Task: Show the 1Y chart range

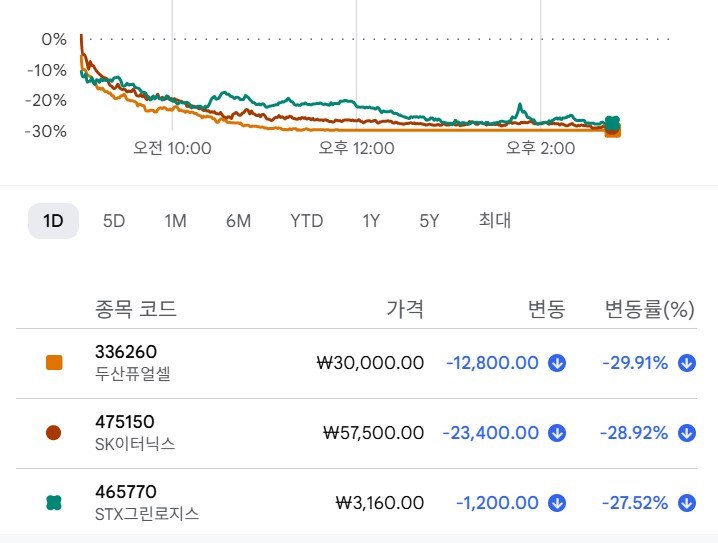Action: pyautogui.click(x=371, y=221)
